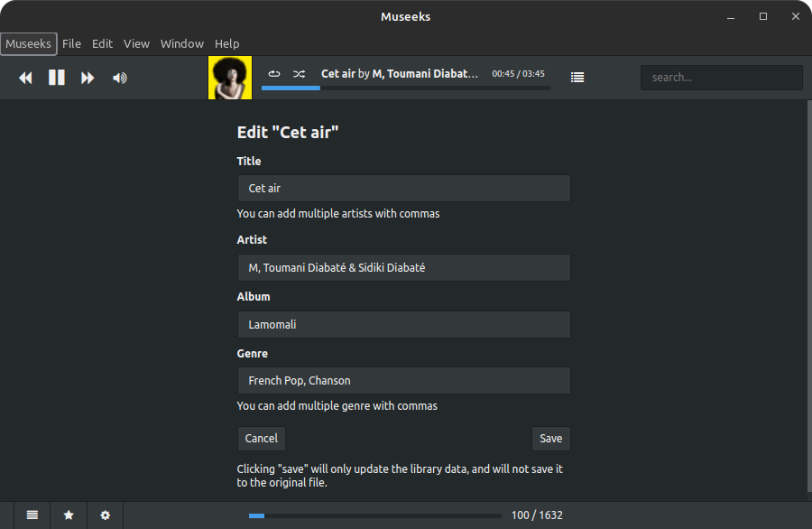Focus the Genre input field
812x529 pixels.
pyautogui.click(x=403, y=380)
